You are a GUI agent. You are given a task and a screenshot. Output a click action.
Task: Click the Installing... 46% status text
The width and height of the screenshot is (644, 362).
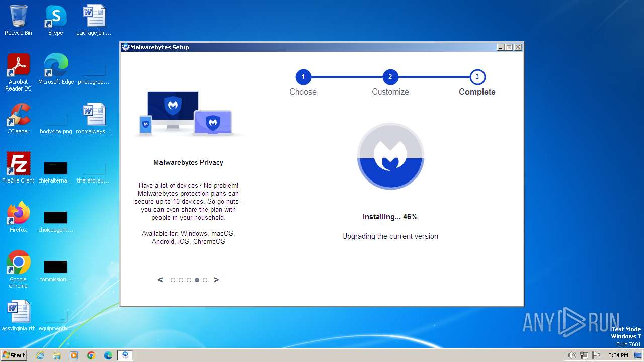(x=390, y=217)
